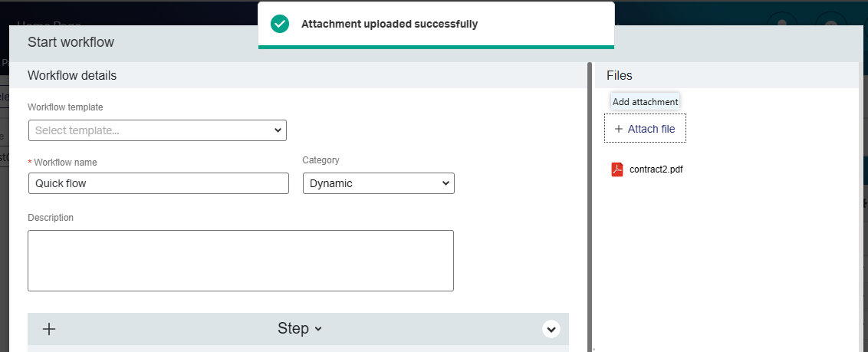
Task: Click into the Description text area
Action: (x=241, y=261)
